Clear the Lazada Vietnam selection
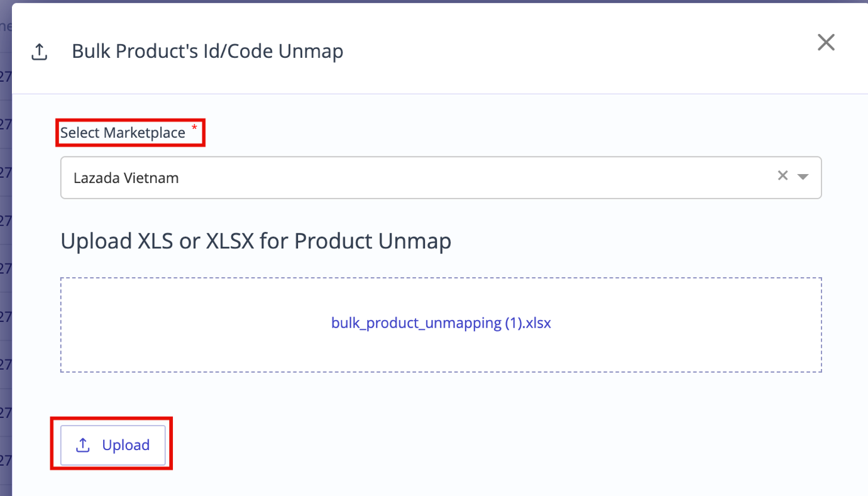868x496 pixels. [783, 175]
